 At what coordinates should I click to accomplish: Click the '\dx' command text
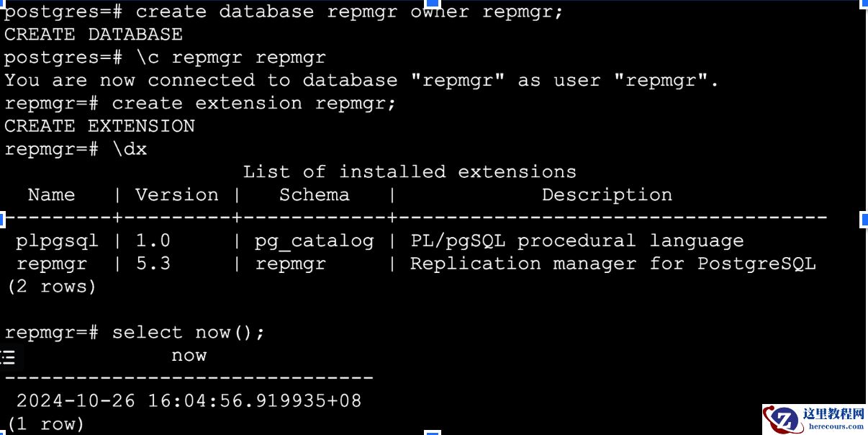130,149
